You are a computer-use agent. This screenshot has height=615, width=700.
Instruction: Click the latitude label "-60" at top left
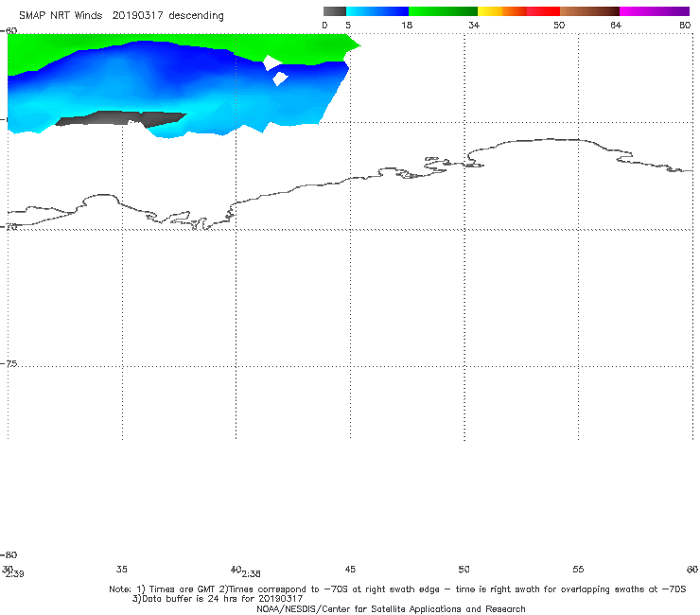(9, 30)
